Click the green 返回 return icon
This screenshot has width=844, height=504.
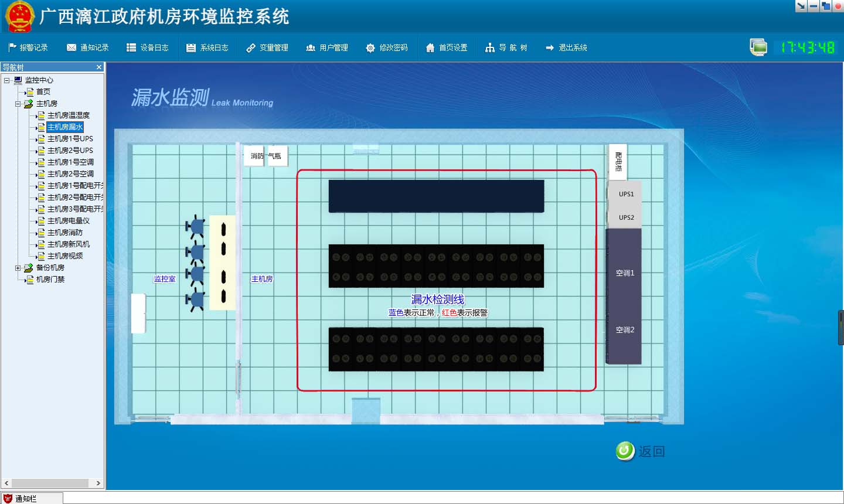[625, 451]
